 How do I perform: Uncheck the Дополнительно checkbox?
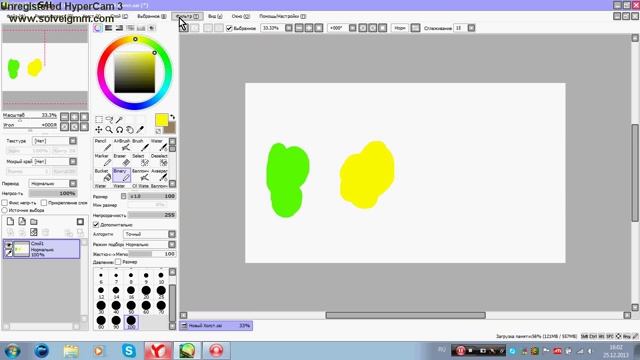pos(96,224)
